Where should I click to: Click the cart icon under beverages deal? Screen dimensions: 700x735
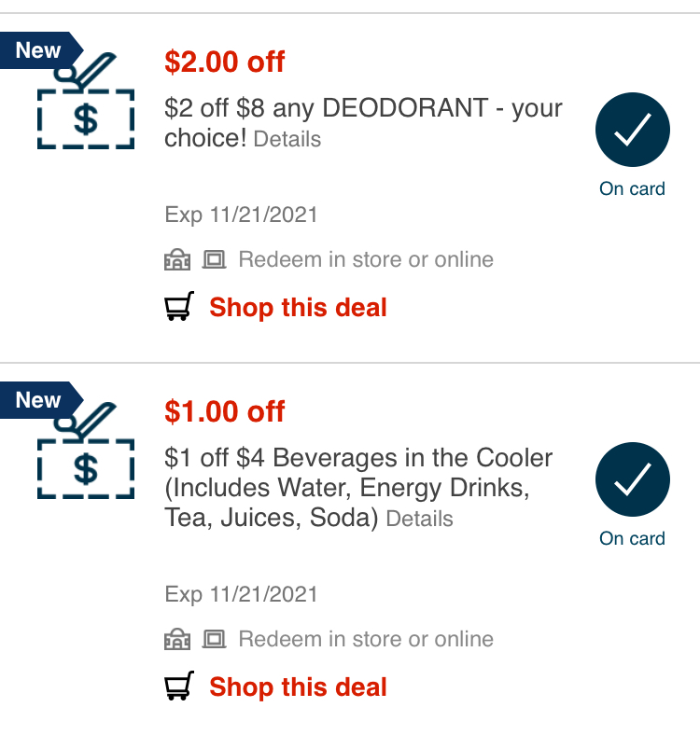(x=179, y=686)
